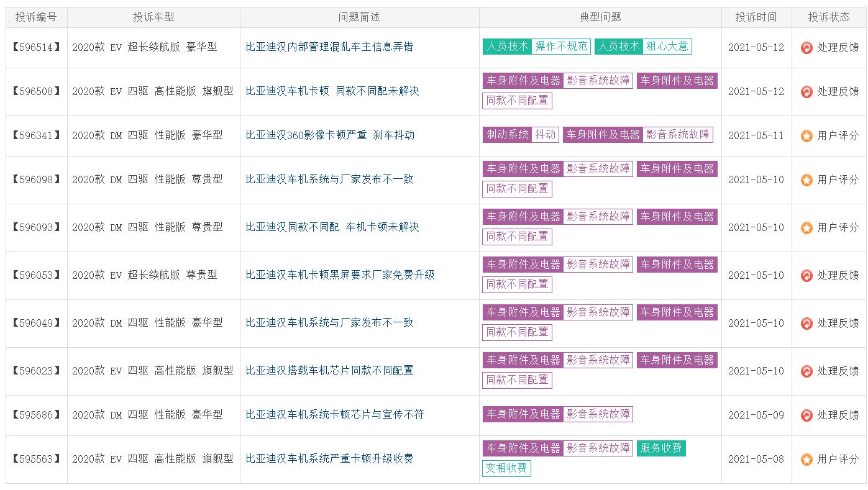Click the 投诉状态 column header
The width and height of the screenshot is (868, 490).
pyautogui.click(x=828, y=17)
